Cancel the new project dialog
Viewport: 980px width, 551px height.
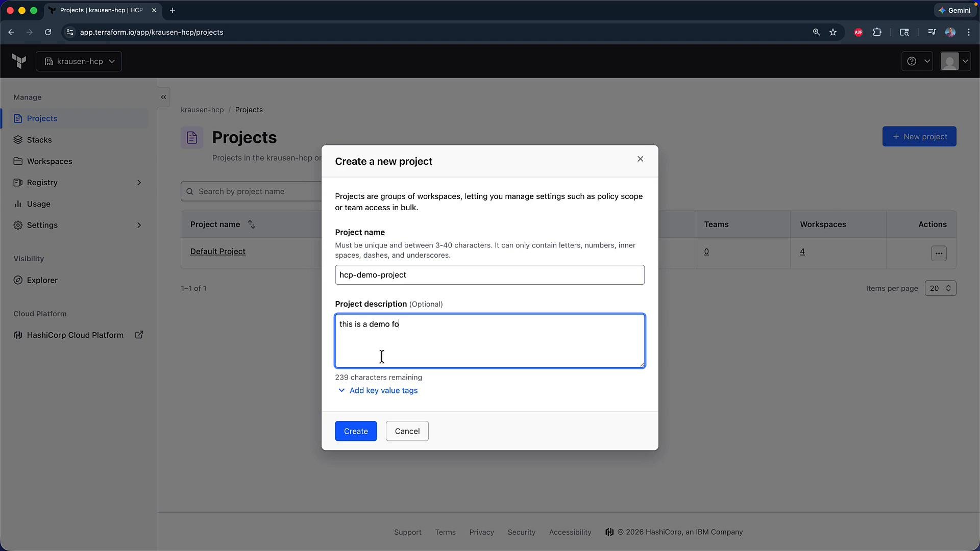407,431
